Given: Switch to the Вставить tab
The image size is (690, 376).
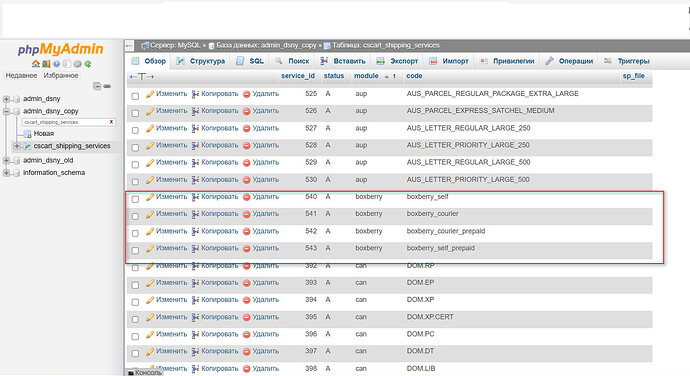Looking at the screenshot, I should coord(343,61).
